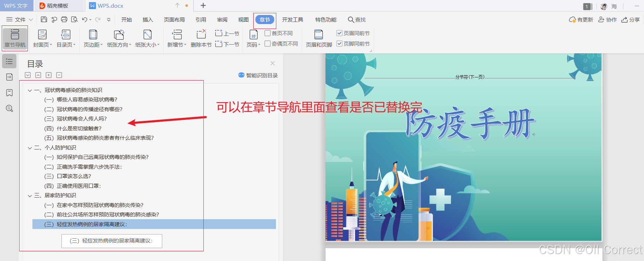Enable the 奇偶页不同 checkbox

tap(268, 44)
